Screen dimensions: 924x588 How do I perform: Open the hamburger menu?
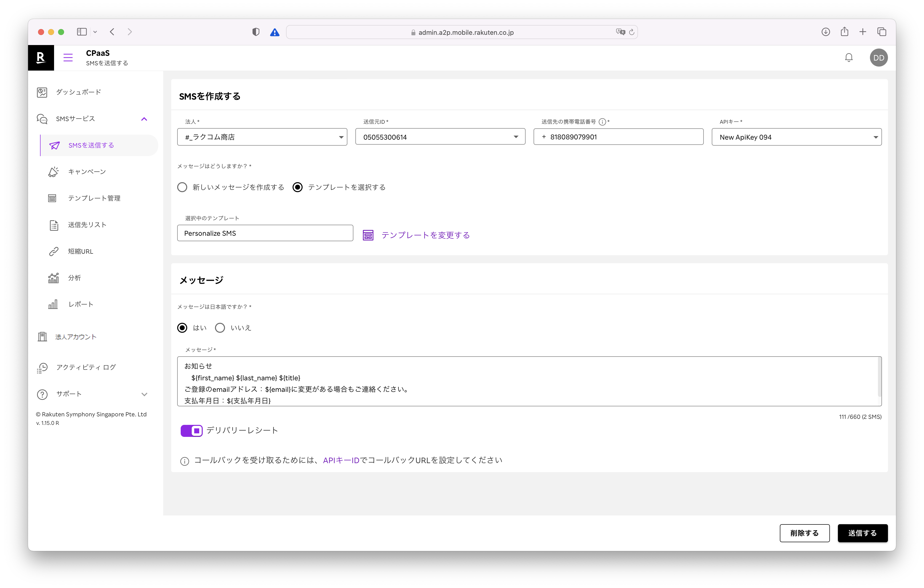coord(68,58)
